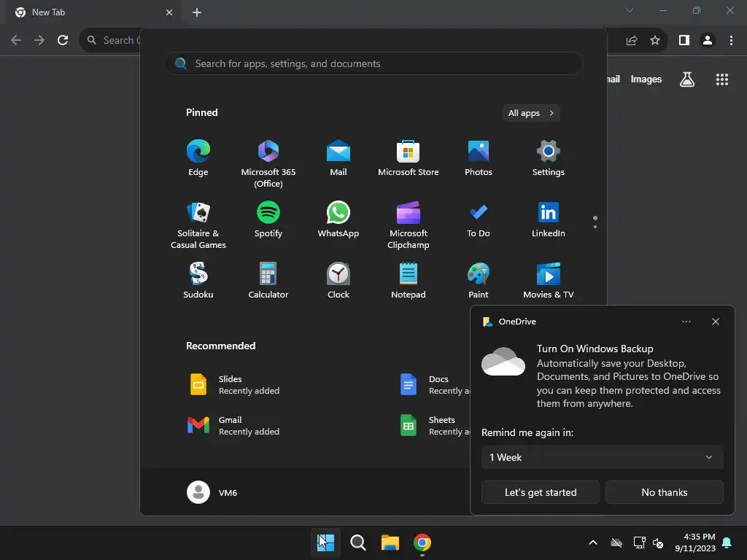Screen dimensions: 747x560
Task: Open Chrome tab search dropdown
Action: pos(630,10)
